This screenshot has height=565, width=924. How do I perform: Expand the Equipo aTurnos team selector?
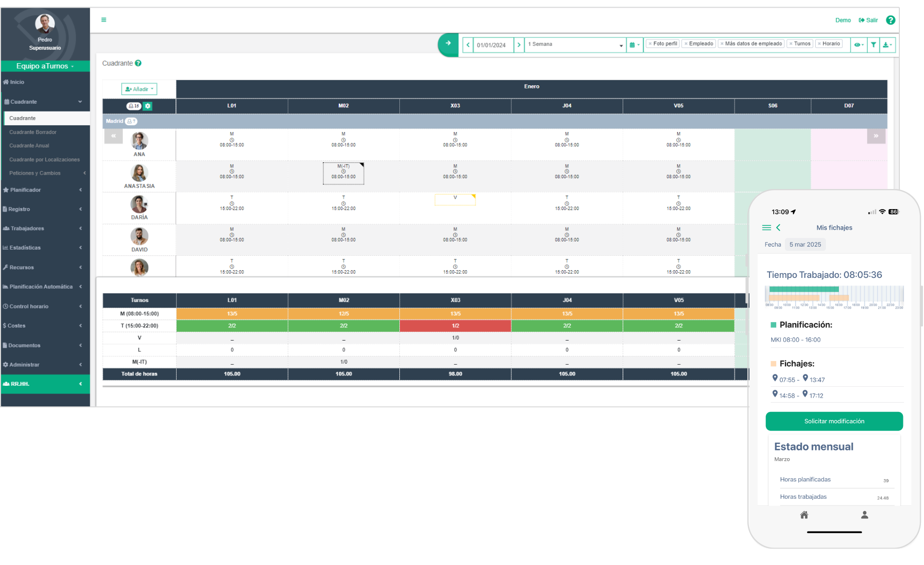click(x=45, y=66)
